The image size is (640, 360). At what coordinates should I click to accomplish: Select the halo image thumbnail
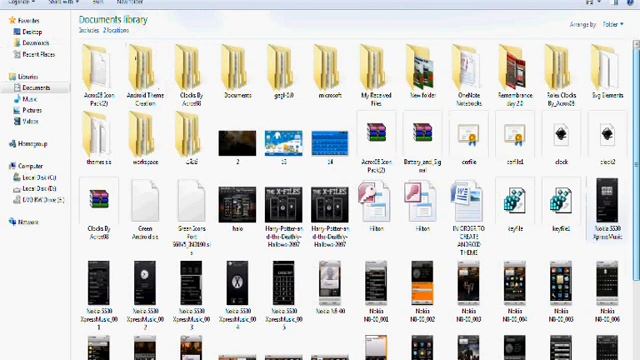tap(237, 209)
